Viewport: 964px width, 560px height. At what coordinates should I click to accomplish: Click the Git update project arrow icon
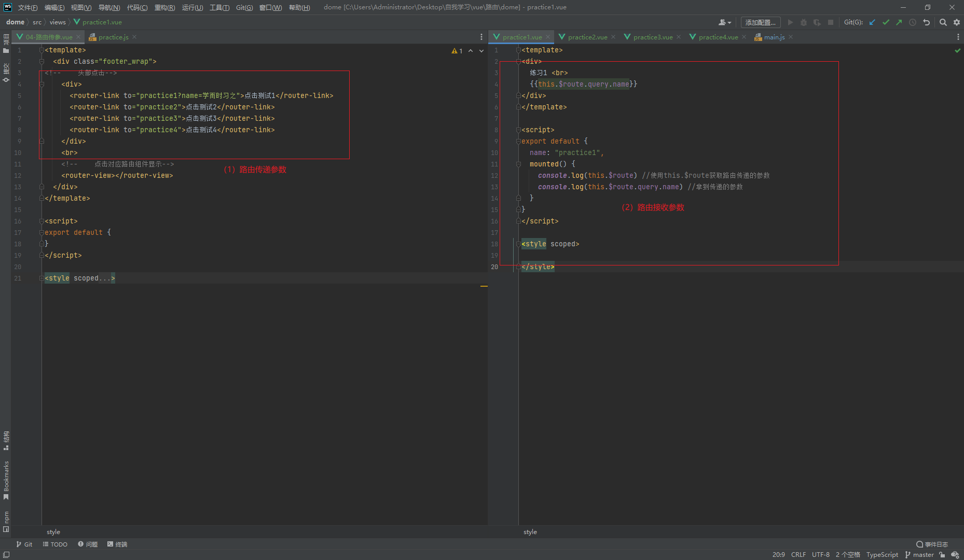(x=872, y=22)
